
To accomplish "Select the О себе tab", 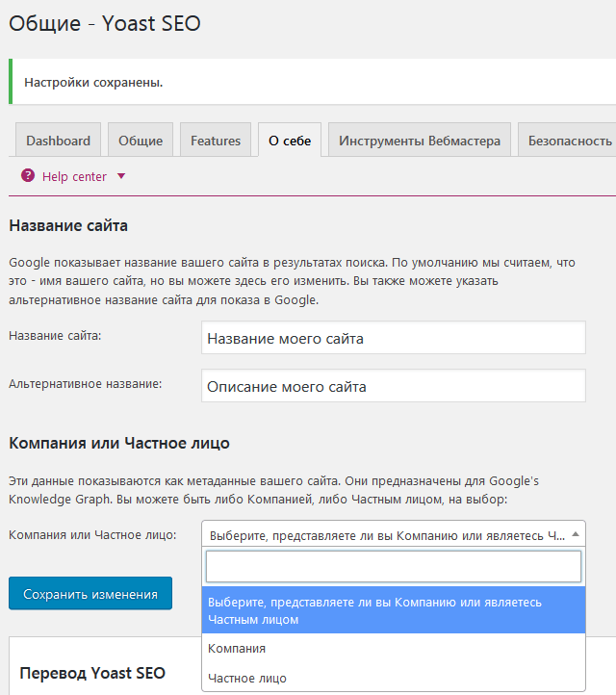I will (290, 140).
